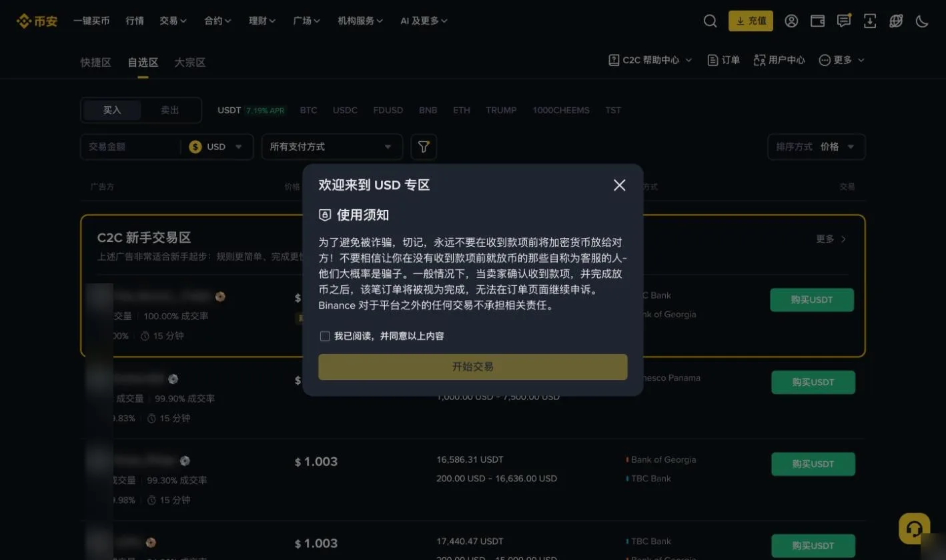Image resolution: width=946 pixels, height=560 pixels.
Task: Click the download app icon
Action: (x=870, y=21)
